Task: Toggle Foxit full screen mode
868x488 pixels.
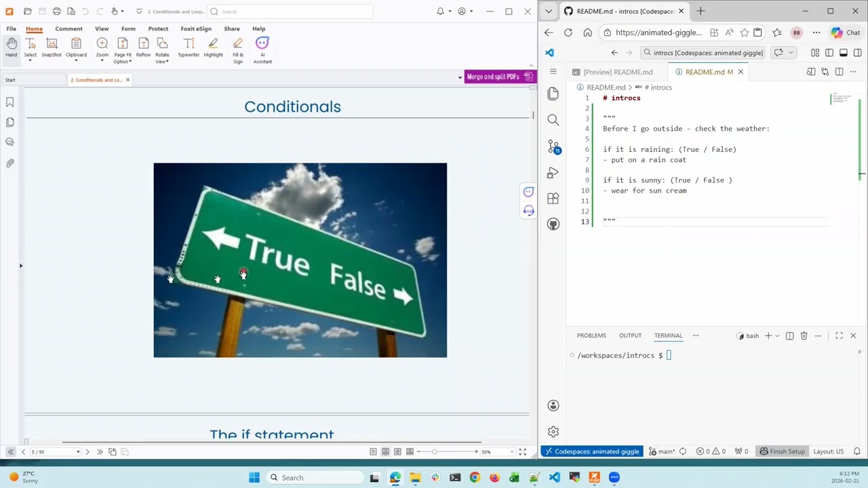Action: [x=522, y=451]
